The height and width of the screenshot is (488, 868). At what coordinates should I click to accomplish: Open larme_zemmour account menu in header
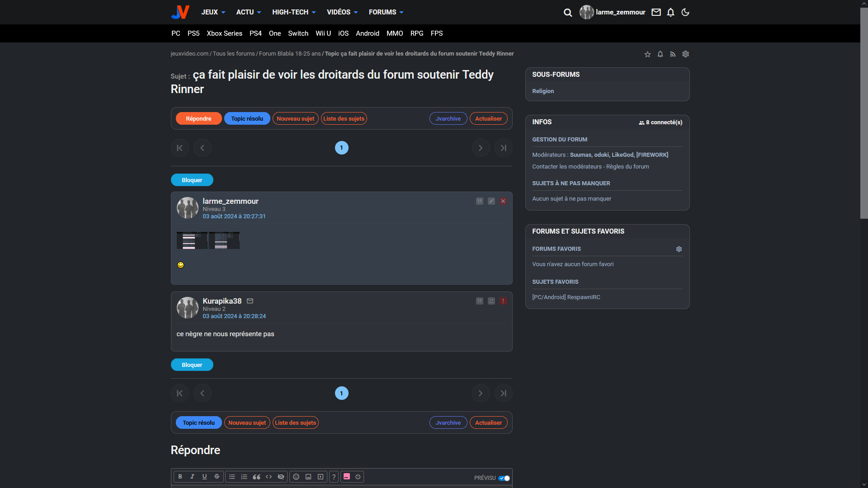[613, 12]
